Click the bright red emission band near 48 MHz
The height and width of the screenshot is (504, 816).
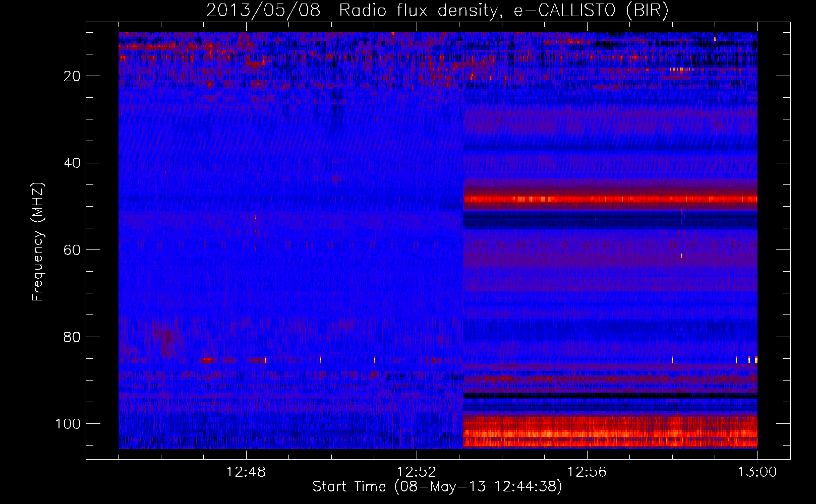click(x=610, y=199)
